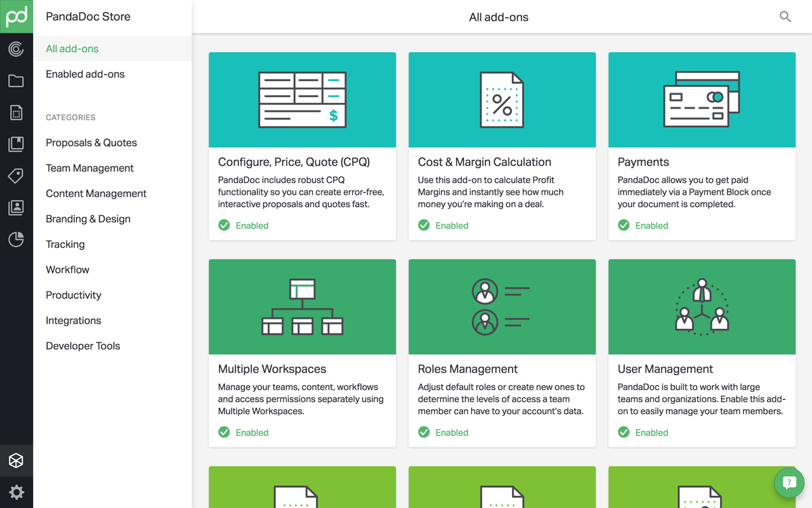812x508 pixels.
Task: Open the Tracking category
Action: 65,244
